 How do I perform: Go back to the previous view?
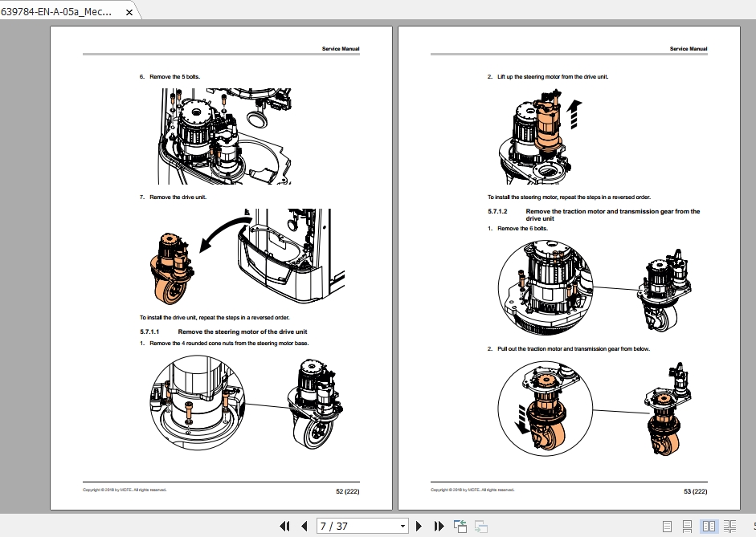point(460,526)
